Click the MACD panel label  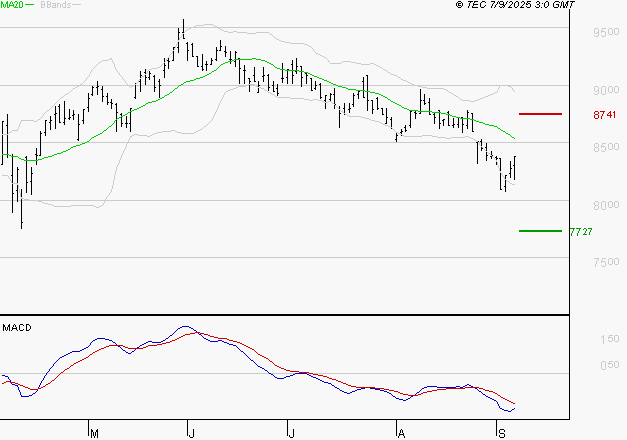[17, 328]
